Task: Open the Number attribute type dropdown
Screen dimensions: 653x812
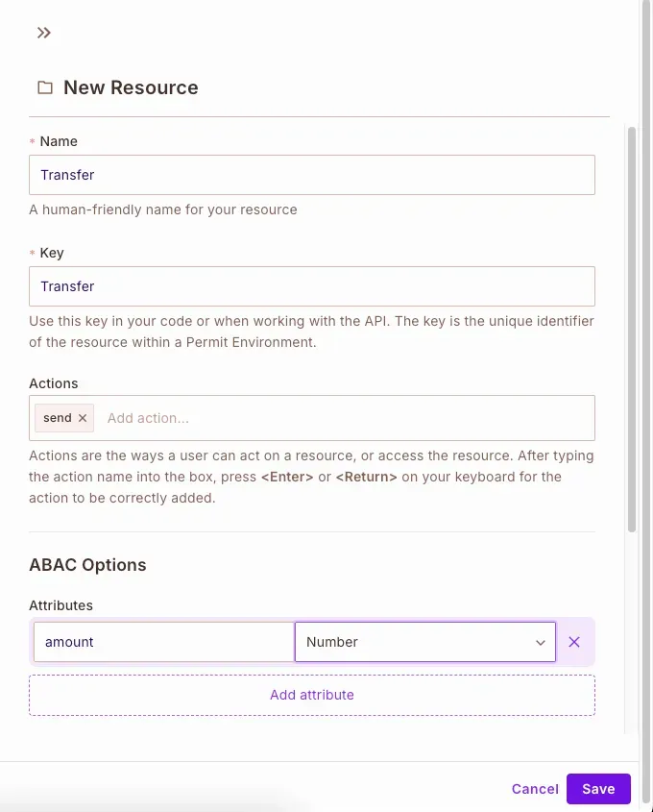Action: click(x=424, y=642)
